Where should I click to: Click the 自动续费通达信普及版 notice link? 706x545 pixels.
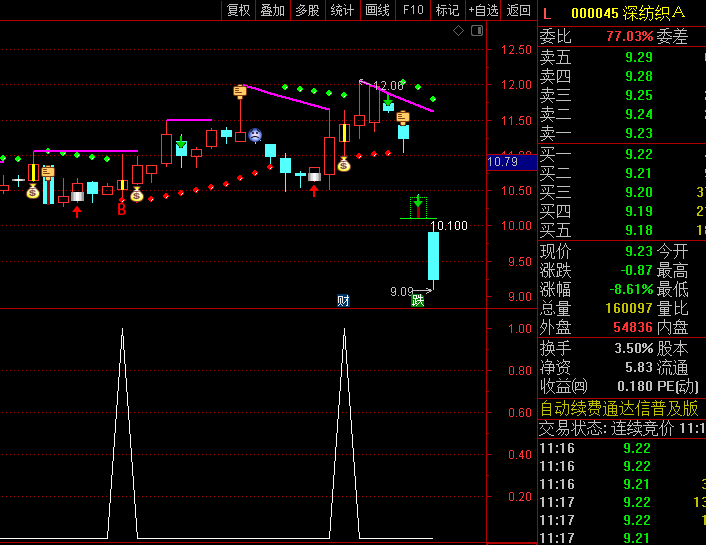619,408
